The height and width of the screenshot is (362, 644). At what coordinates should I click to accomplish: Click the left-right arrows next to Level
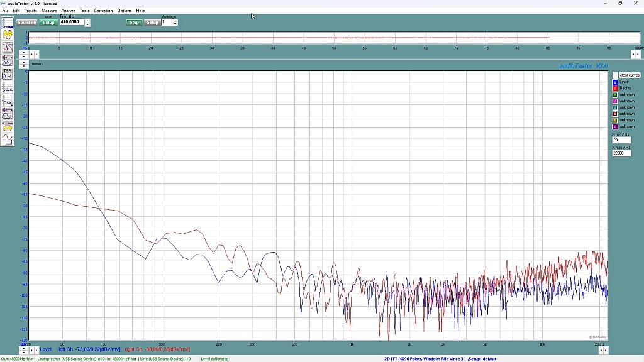pyautogui.click(x=34, y=350)
